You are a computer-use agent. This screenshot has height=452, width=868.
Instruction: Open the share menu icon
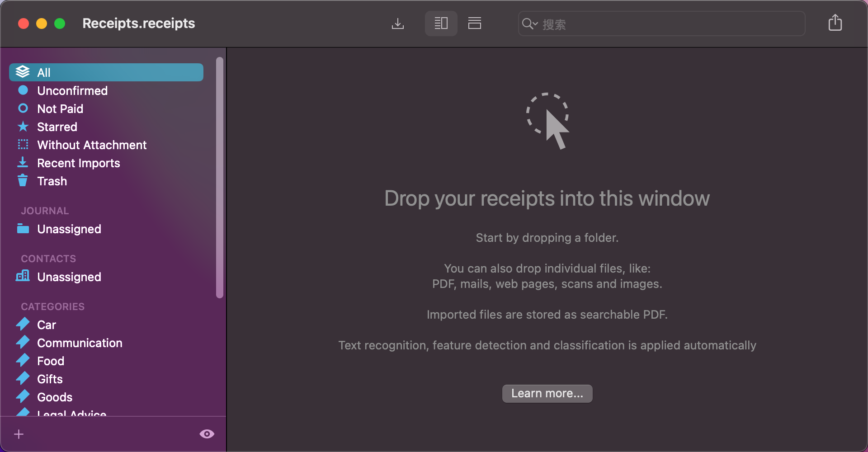[835, 23]
